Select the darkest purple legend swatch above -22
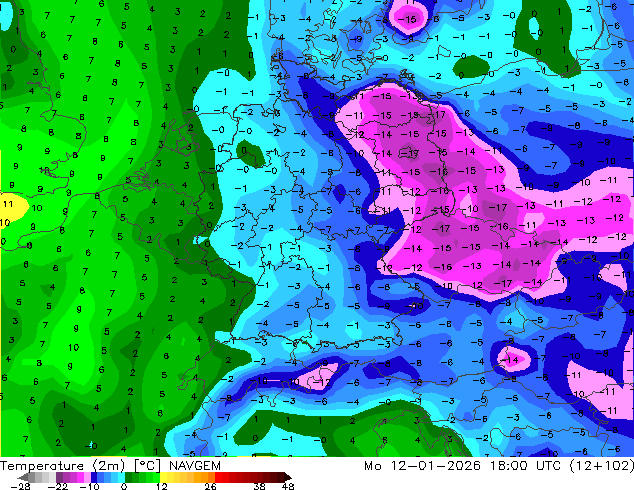 (59, 477)
